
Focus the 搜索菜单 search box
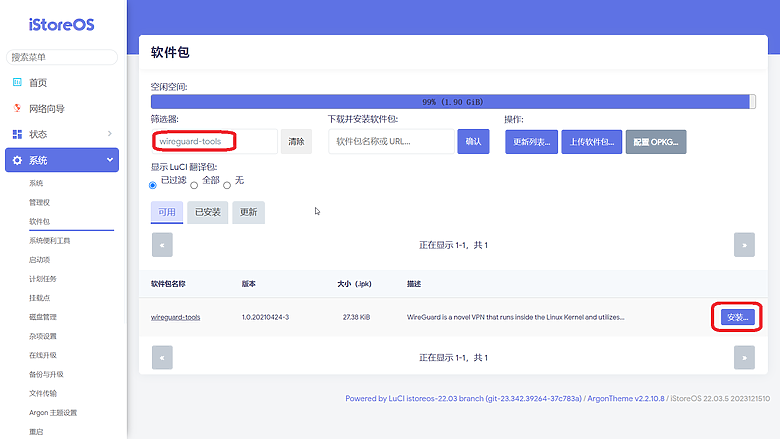62,57
